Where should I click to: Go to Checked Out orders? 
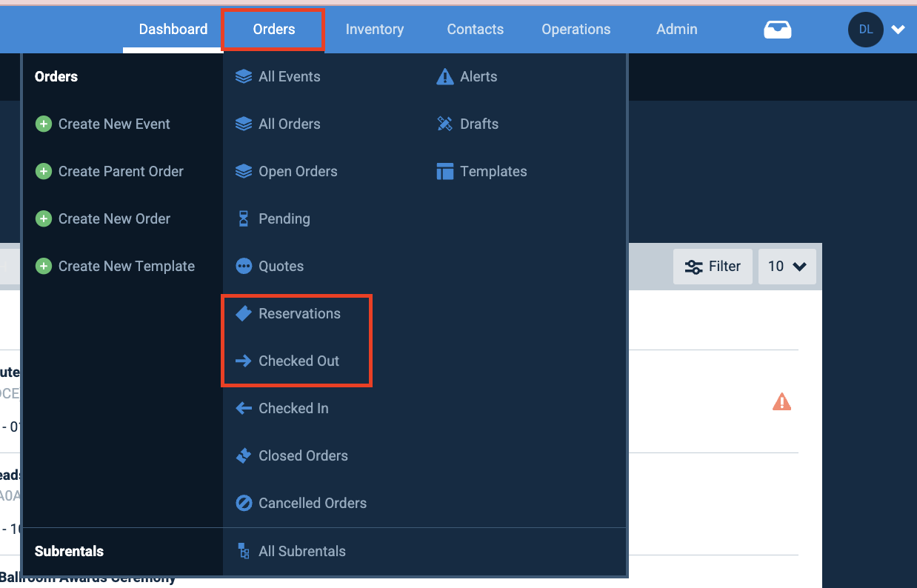[299, 361]
